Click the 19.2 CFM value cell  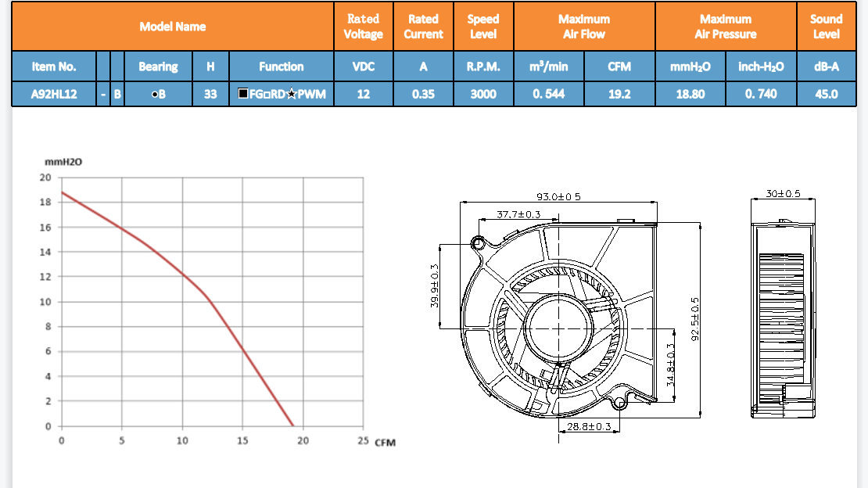coord(619,95)
